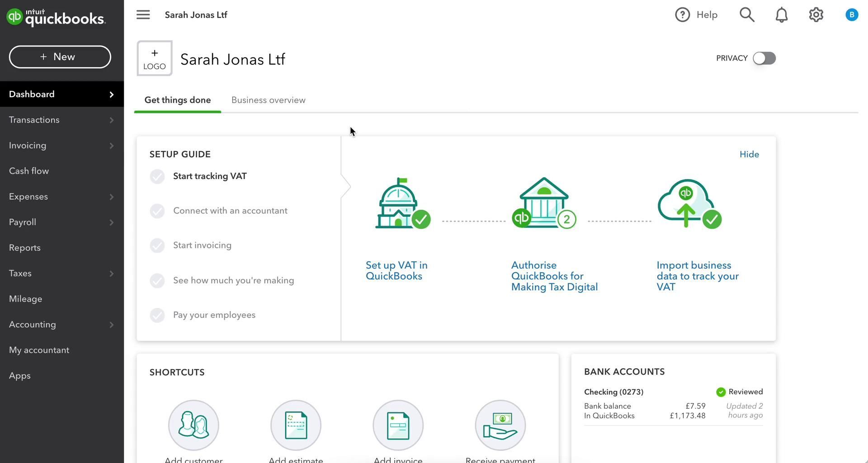The height and width of the screenshot is (463, 868).
Task: Expand the Taxes submenu arrow
Action: 111,274
